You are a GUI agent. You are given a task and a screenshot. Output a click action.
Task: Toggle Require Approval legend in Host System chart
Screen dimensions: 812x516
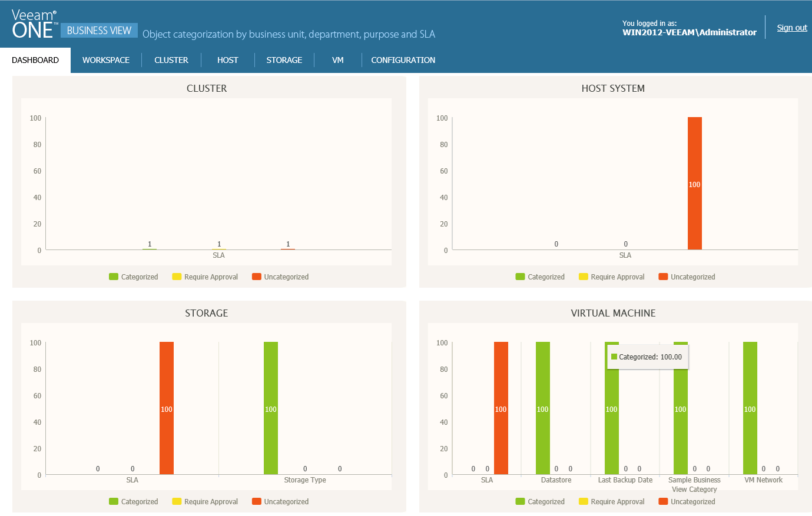coord(612,277)
